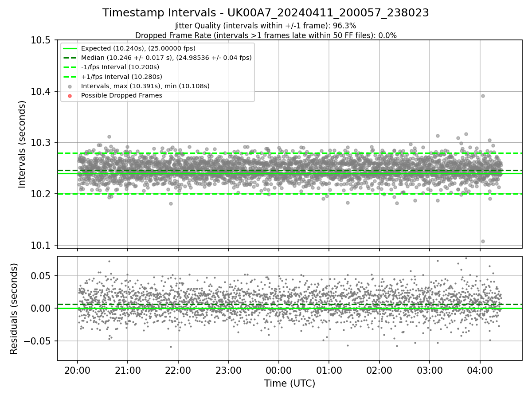Click the solid green line sample beside 'Expected' in the legend
532x399 pixels.
pos(70,48)
